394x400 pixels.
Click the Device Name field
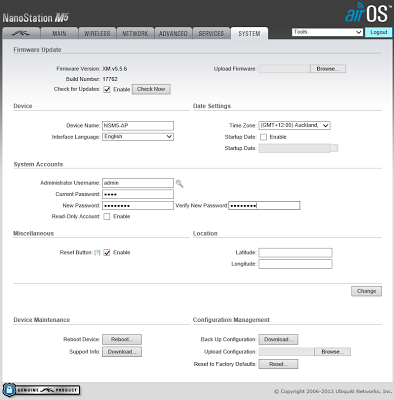138,126
